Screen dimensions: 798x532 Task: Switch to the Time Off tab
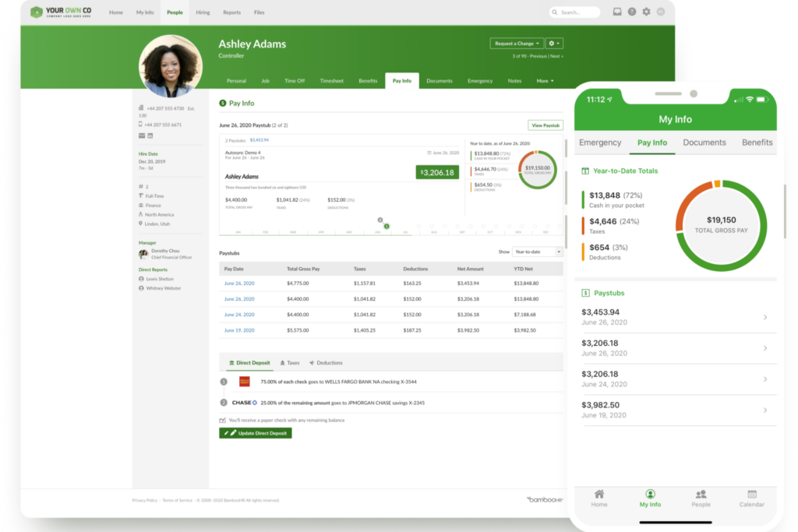point(295,81)
